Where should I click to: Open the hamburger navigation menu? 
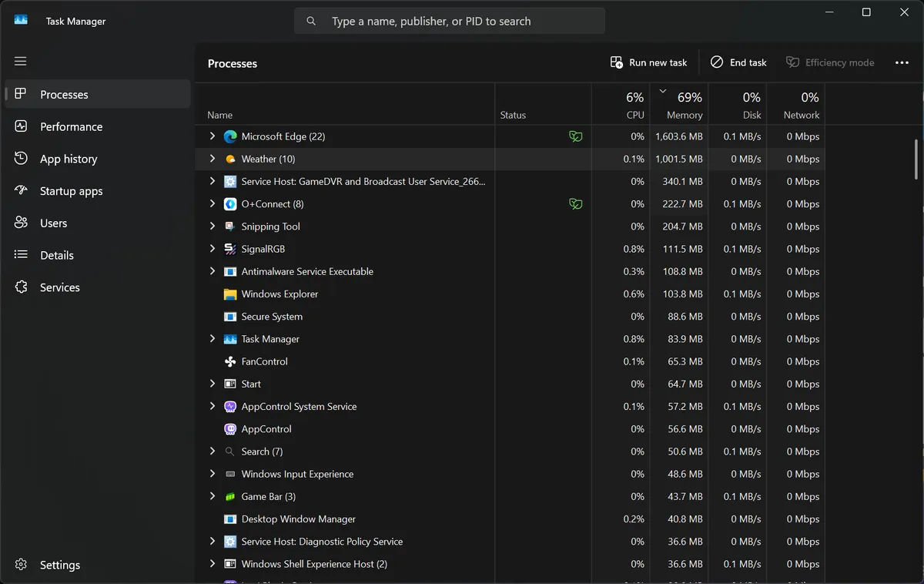[21, 61]
